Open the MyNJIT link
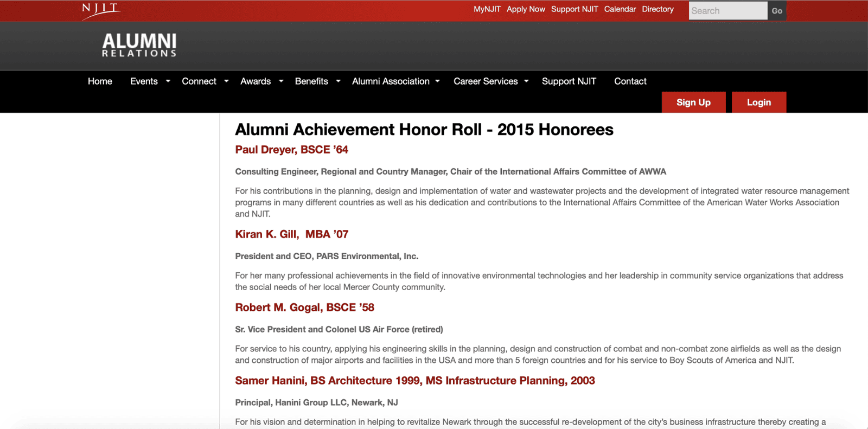 (x=487, y=9)
